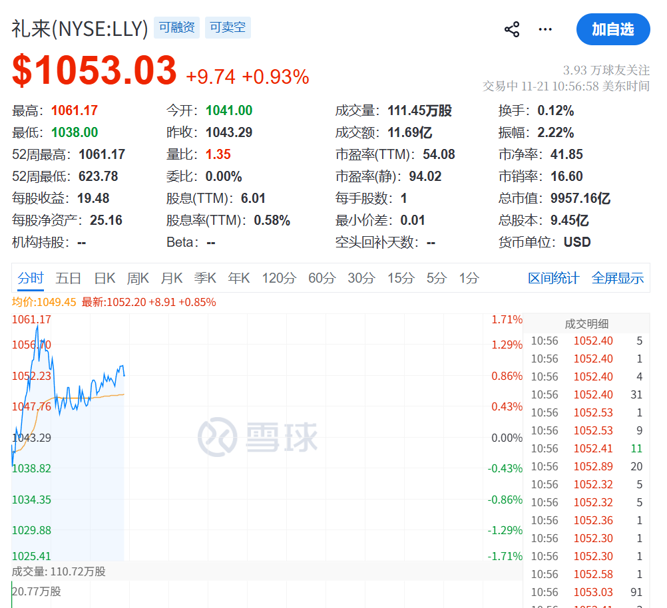Open the 5分 interval tab
The image size is (667, 608).
click(x=436, y=278)
